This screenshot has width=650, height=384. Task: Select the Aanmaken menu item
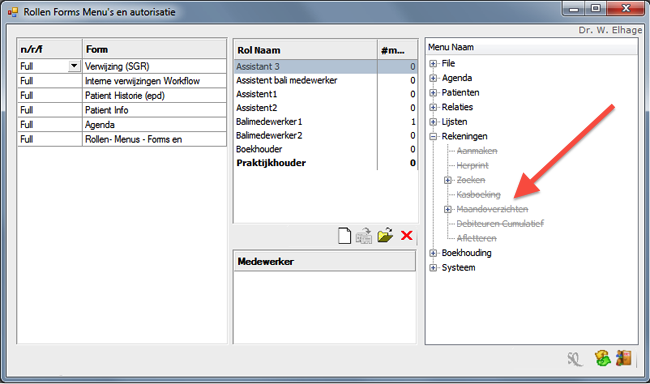[477, 151]
